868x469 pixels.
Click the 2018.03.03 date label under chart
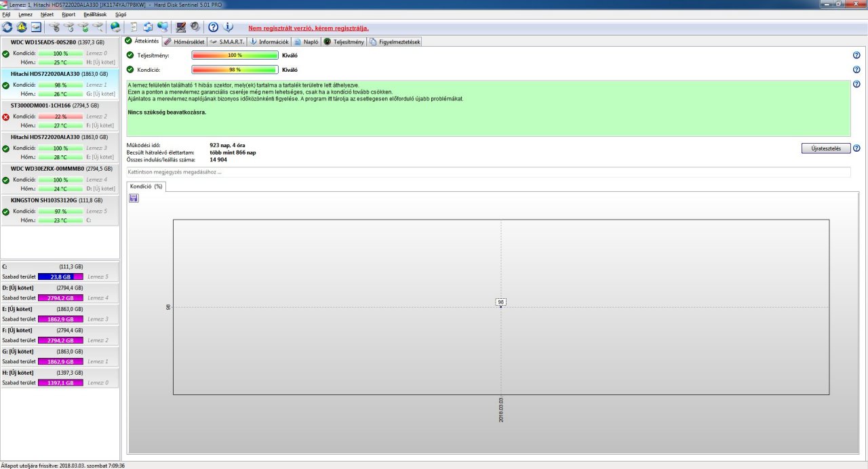pos(500,410)
